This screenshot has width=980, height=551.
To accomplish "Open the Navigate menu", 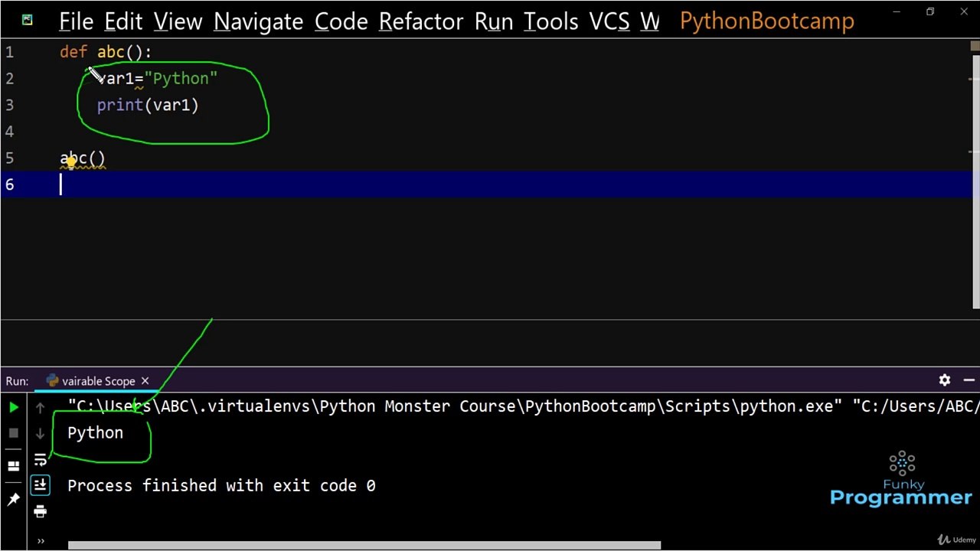I will click(x=258, y=21).
